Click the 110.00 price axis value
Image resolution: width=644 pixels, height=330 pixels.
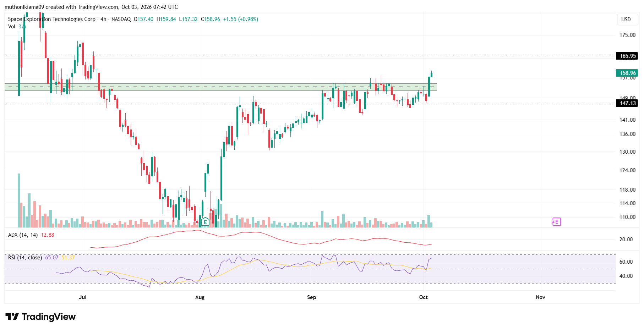pos(627,217)
